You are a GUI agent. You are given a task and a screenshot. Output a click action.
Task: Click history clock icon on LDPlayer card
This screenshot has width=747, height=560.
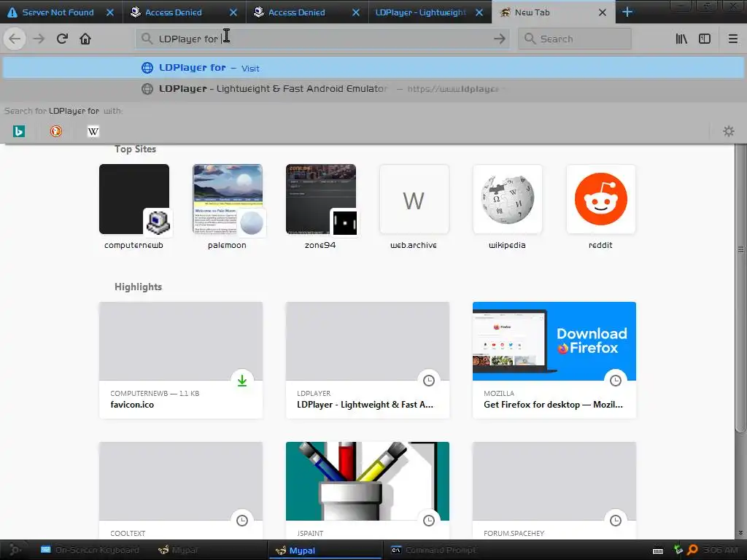click(429, 381)
